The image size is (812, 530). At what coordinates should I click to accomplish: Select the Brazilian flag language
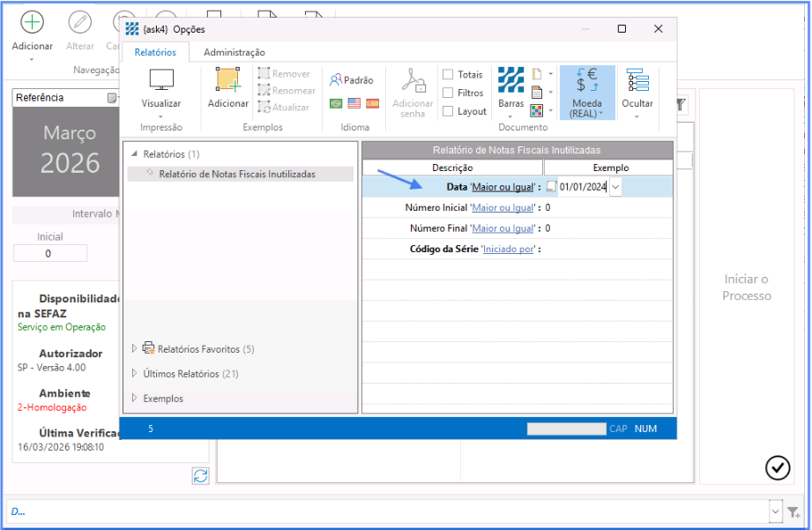(x=336, y=103)
